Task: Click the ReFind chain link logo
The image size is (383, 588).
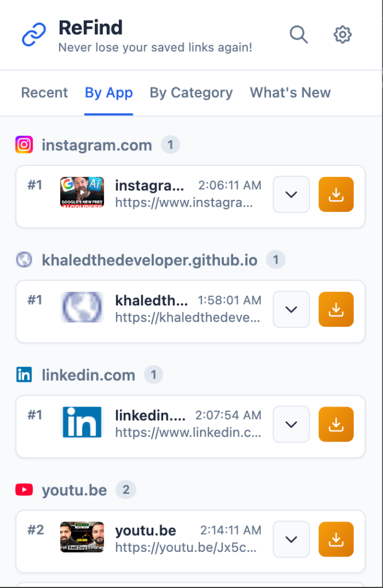Action: click(33, 34)
